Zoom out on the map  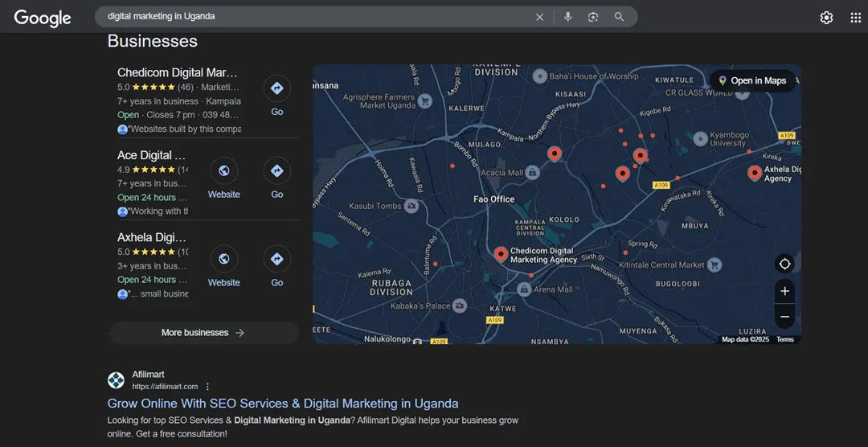point(784,317)
